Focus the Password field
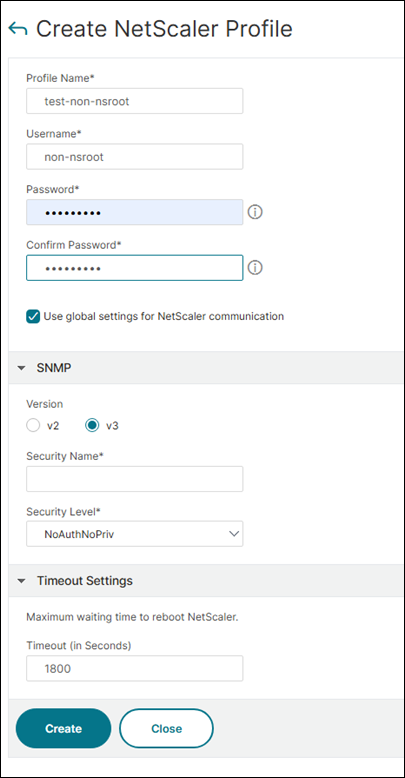405x778 pixels. (x=135, y=212)
